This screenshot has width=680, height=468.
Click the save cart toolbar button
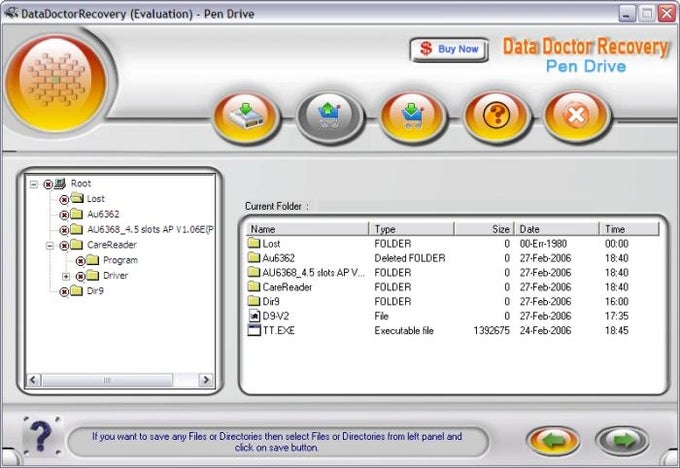(x=412, y=116)
